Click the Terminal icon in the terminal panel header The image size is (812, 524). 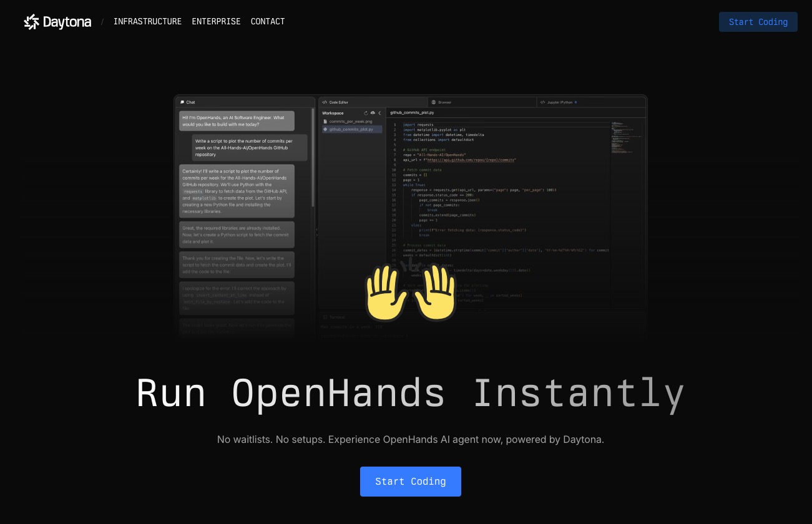click(325, 317)
